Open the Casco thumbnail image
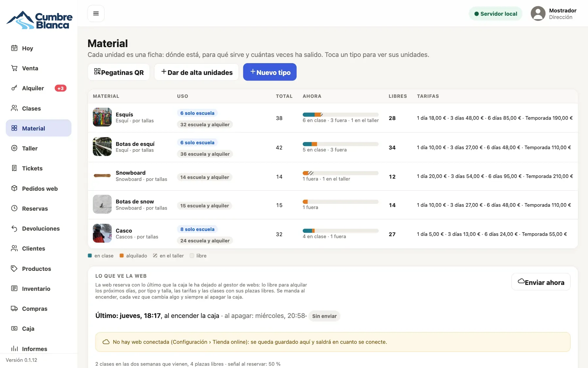The height and width of the screenshot is (368, 588). point(102,233)
